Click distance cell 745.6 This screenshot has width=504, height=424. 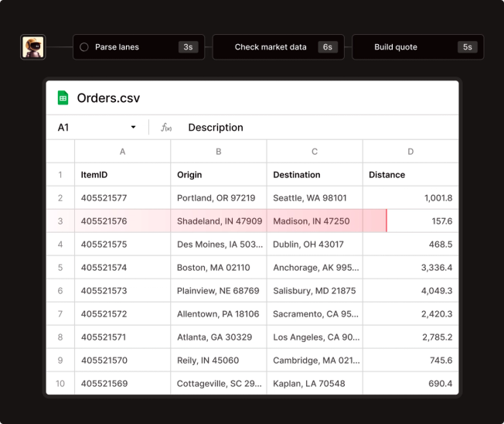[x=410, y=361]
